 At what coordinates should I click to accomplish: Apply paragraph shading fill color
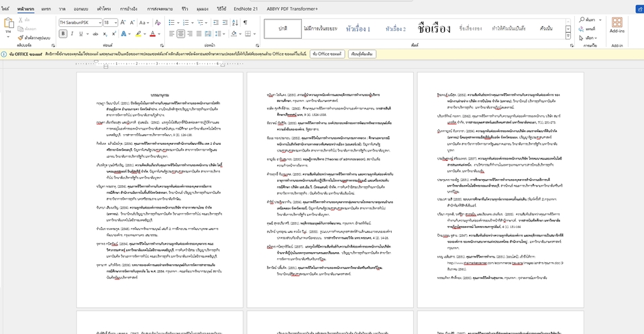tap(233, 34)
